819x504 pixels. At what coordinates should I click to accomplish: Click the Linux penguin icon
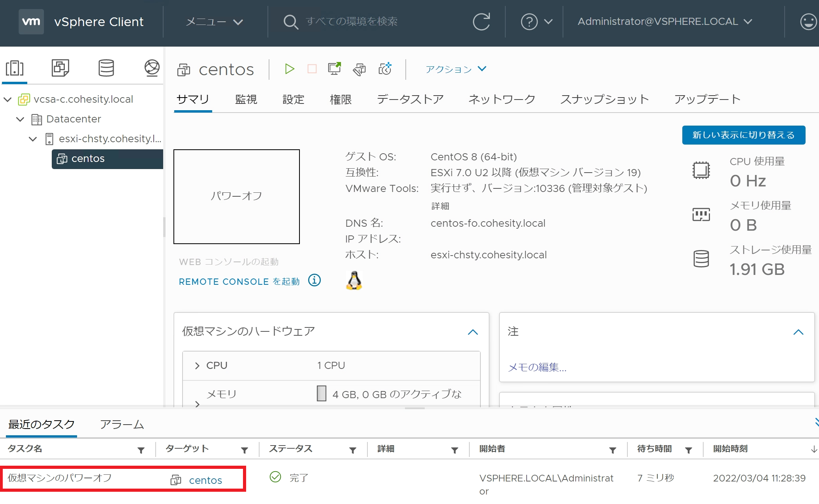click(x=354, y=280)
